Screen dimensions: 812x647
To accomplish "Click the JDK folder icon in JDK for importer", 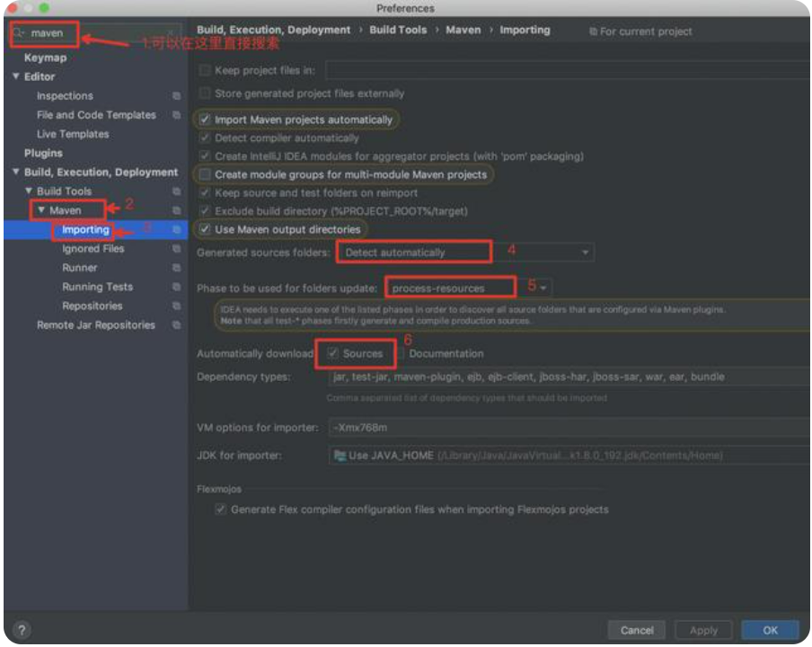I will 340,456.
